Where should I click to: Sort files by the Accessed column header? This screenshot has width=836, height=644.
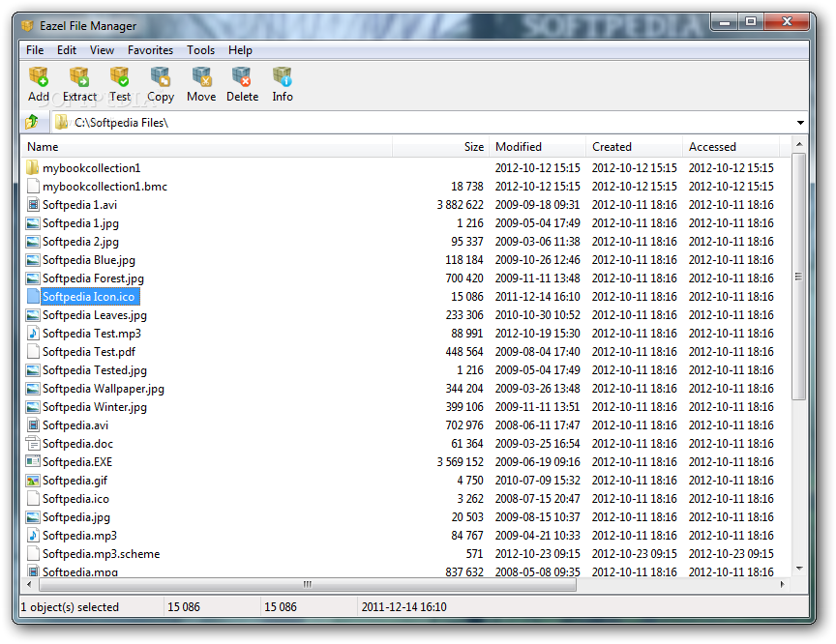[731, 146]
